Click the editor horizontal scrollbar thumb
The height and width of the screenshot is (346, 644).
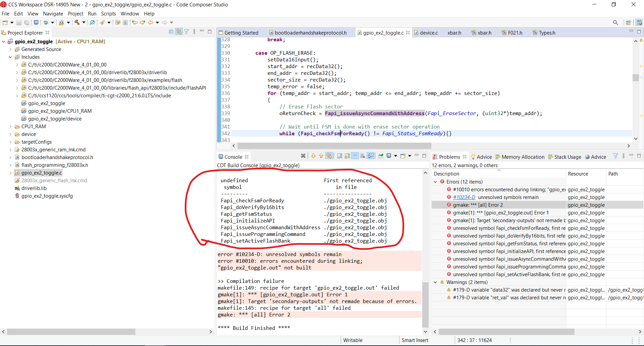(x=334, y=146)
